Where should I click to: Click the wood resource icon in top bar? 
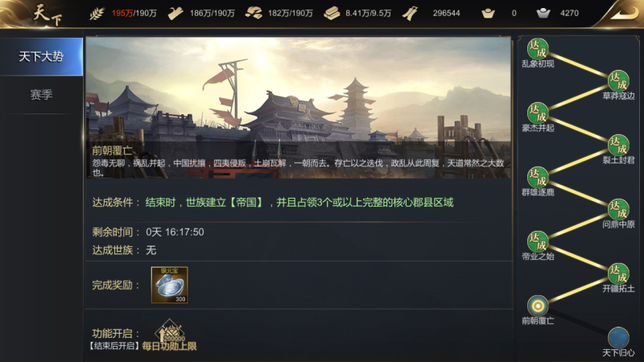(175, 14)
